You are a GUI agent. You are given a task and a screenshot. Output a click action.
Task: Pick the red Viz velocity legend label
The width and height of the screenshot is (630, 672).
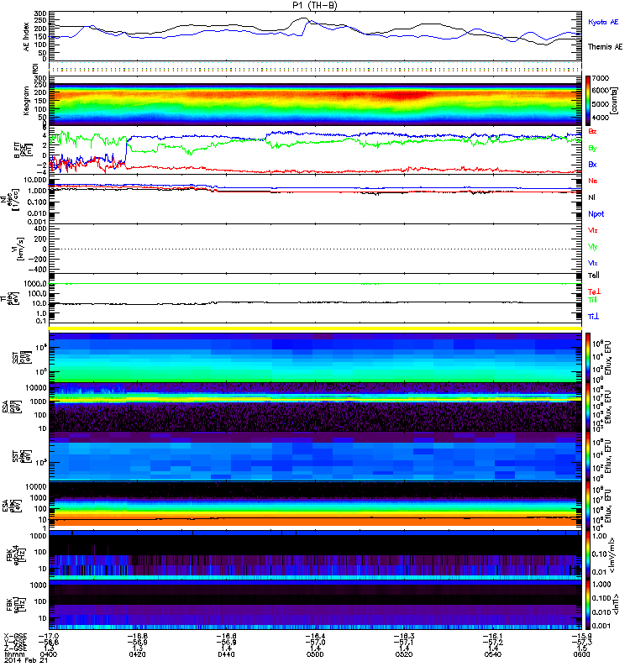click(594, 229)
